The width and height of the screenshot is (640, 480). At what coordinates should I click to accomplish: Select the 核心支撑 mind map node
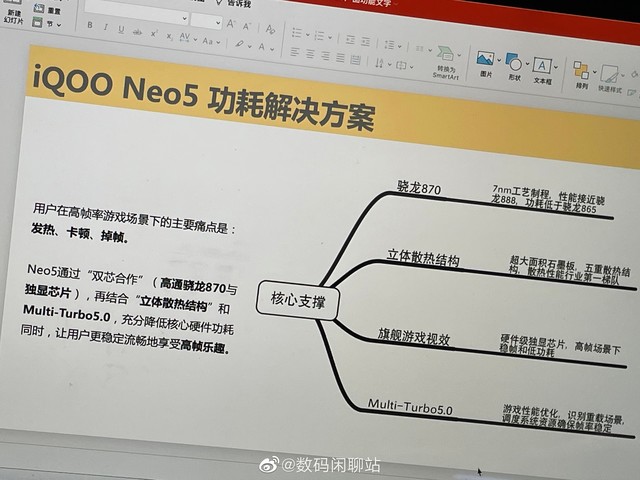(298, 297)
